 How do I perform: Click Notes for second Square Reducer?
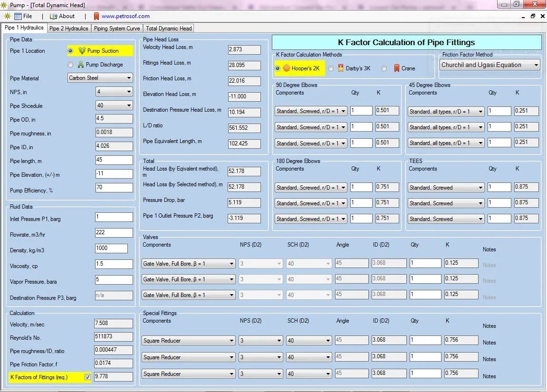[x=489, y=359]
